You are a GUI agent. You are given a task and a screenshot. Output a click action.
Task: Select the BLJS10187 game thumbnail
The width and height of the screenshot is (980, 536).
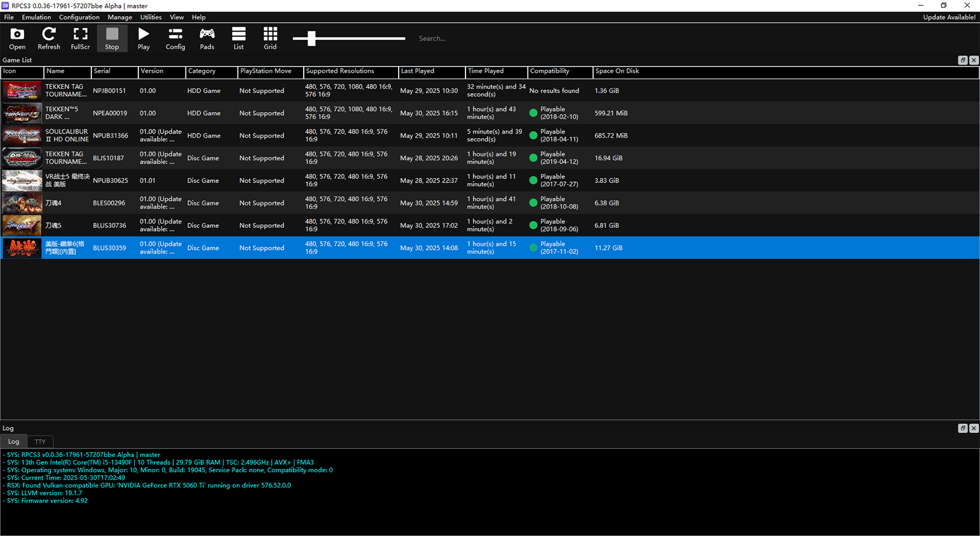pos(21,158)
